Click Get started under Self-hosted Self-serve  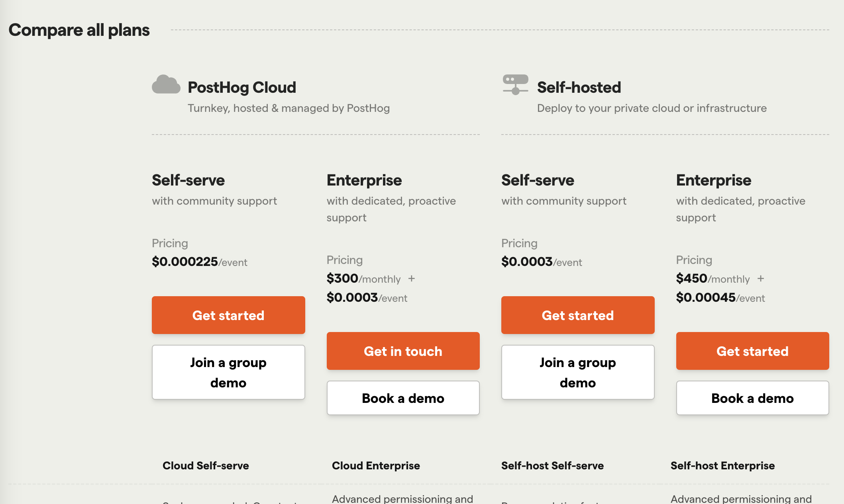point(577,315)
